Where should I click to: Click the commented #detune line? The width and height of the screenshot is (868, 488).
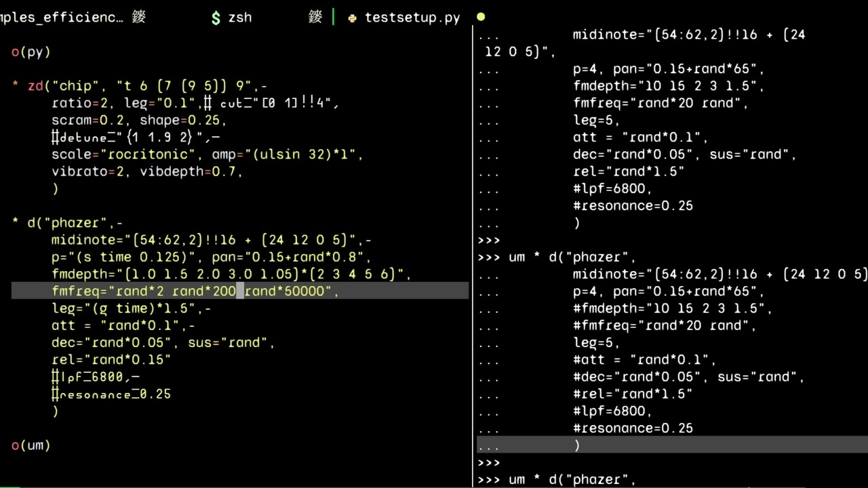point(136,138)
